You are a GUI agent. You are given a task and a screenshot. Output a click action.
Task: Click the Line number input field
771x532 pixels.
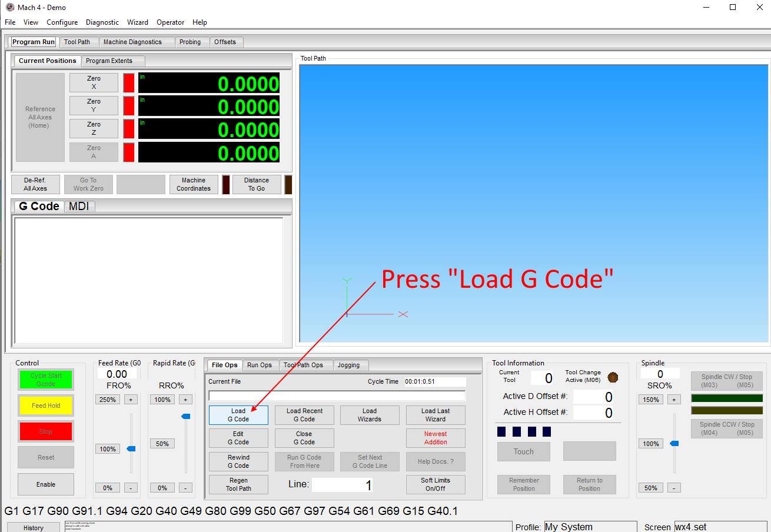tap(342, 485)
